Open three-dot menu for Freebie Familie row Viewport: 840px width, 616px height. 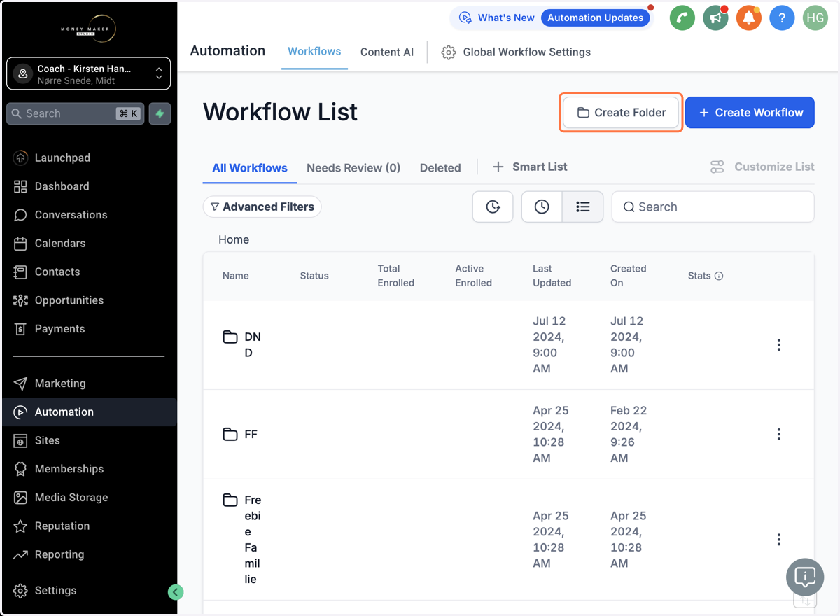[778, 540]
